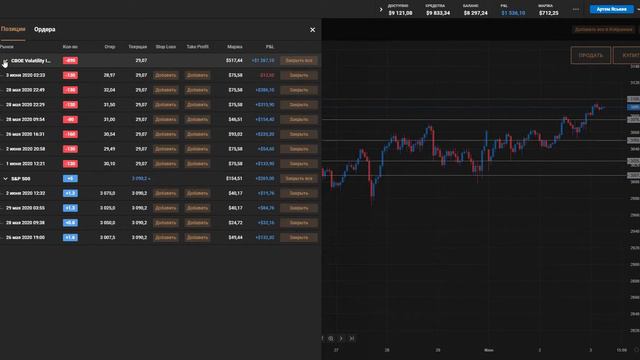Add Take Profit to 3 июня 2020 02:23 position

pyautogui.click(x=197, y=75)
